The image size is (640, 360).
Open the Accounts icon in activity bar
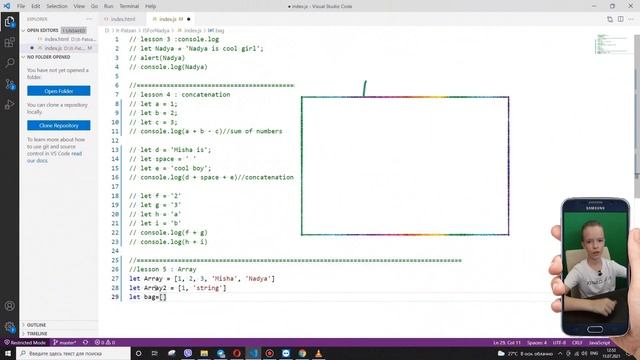coord(9,306)
